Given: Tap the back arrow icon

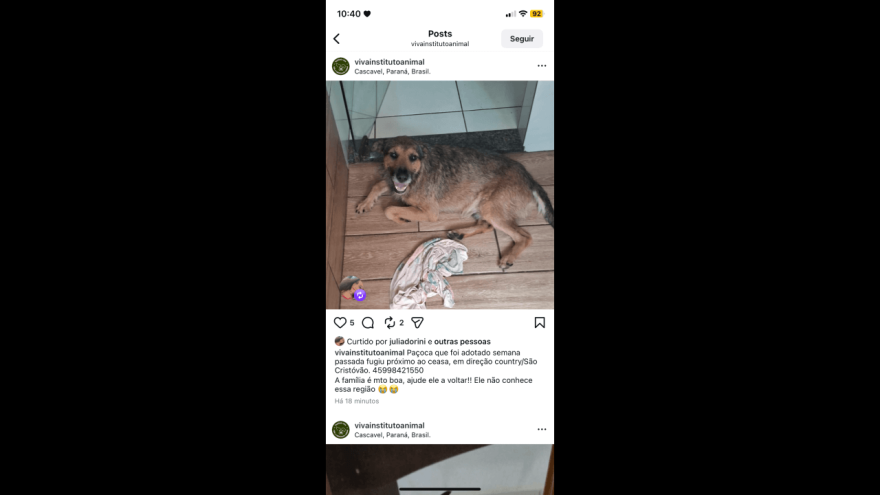Looking at the screenshot, I should coord(337,39).
